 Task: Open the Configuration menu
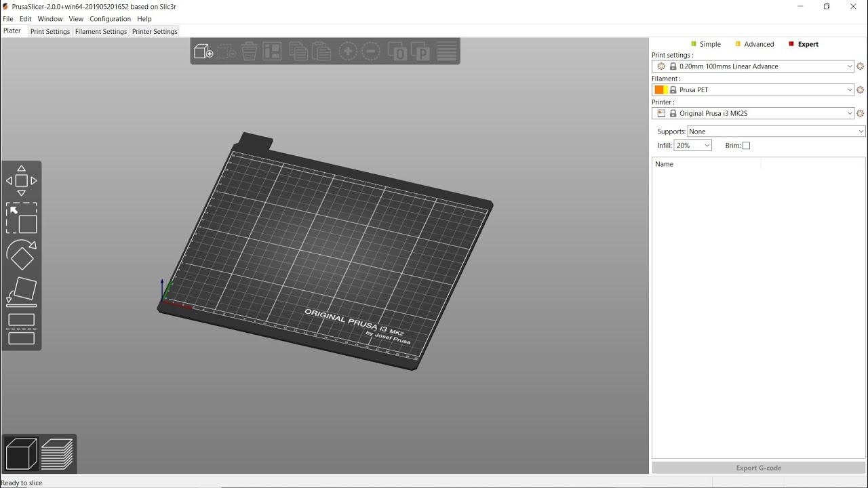pos(110,19)
